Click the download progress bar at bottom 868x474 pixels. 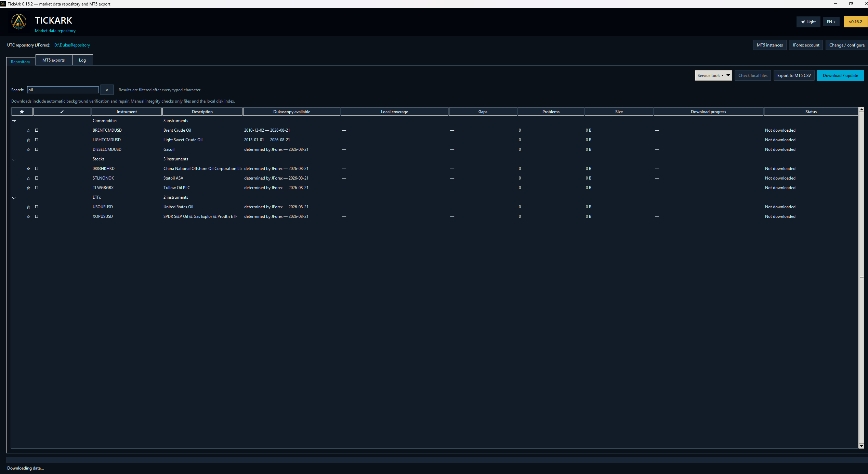point(437,460)
